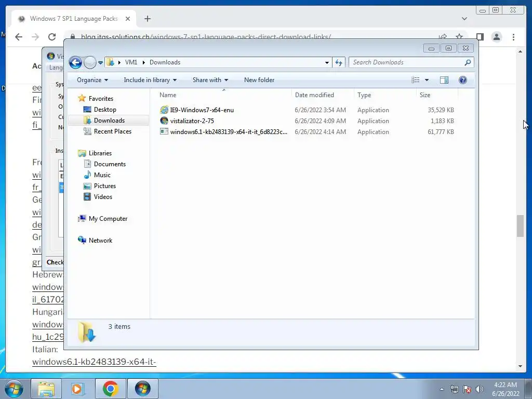The height and width of the screenshot is (399, 532).
Task: Click Windows Media Player taskbar icon
Action: (x=78, y=389)
